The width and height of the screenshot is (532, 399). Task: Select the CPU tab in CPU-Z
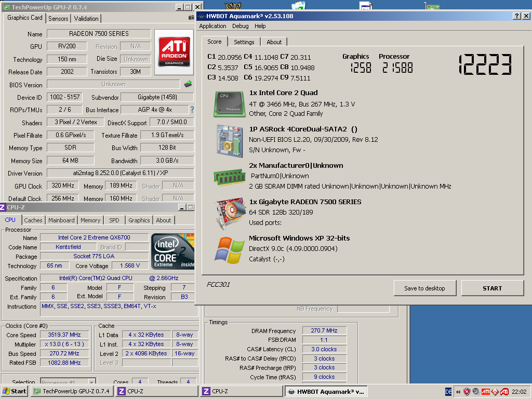click(10, 220)
